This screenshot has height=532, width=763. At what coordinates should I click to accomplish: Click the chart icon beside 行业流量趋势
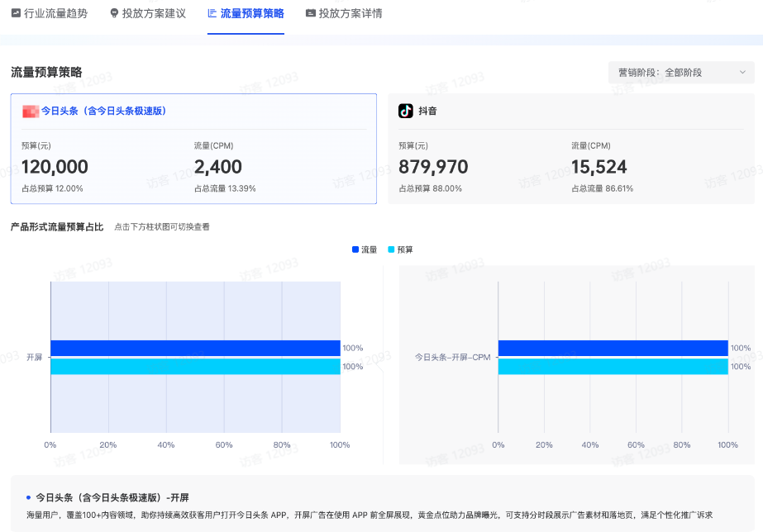pyautogui.click(x=16, y=13)
